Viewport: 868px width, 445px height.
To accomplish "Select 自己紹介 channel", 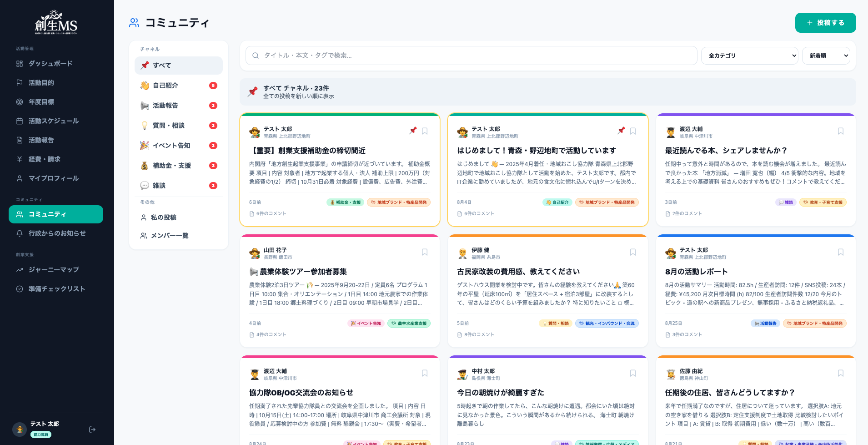I will click(x=179, y=86).
